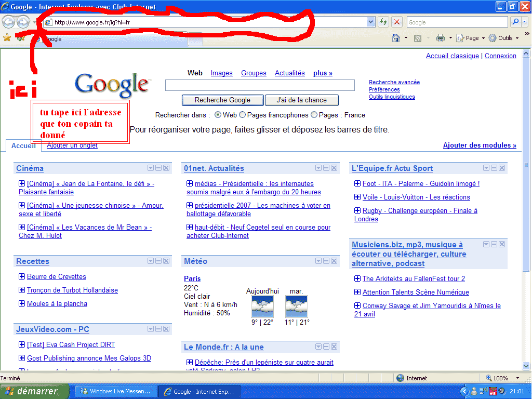Close the Cinéma module with X
The width and height of the screenshot is (532, 399).
coord(166,168)
